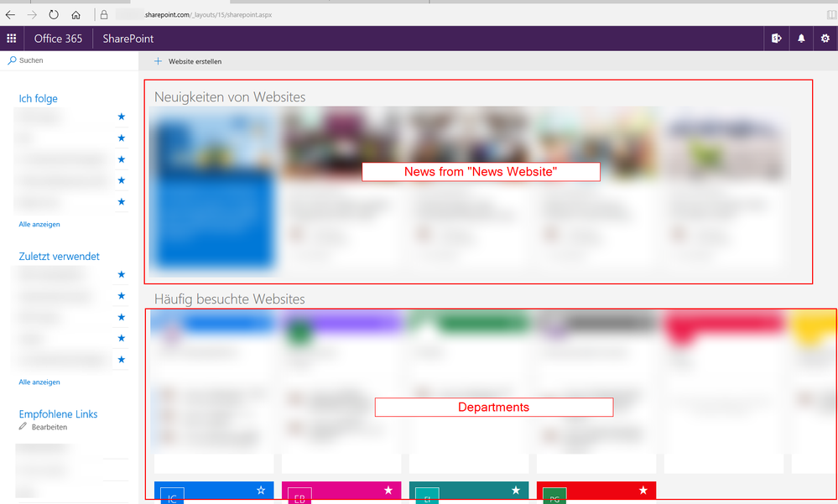The width and height of the screenshot is (838, 504).
Task: Click inside the Suchen search box
Action: point(50,60)
